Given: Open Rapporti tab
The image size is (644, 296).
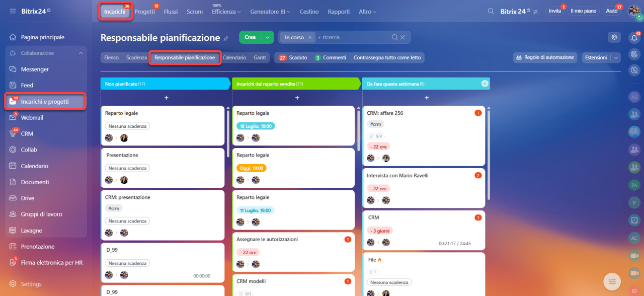Looking at the screenshot, I should coord(339,12).
